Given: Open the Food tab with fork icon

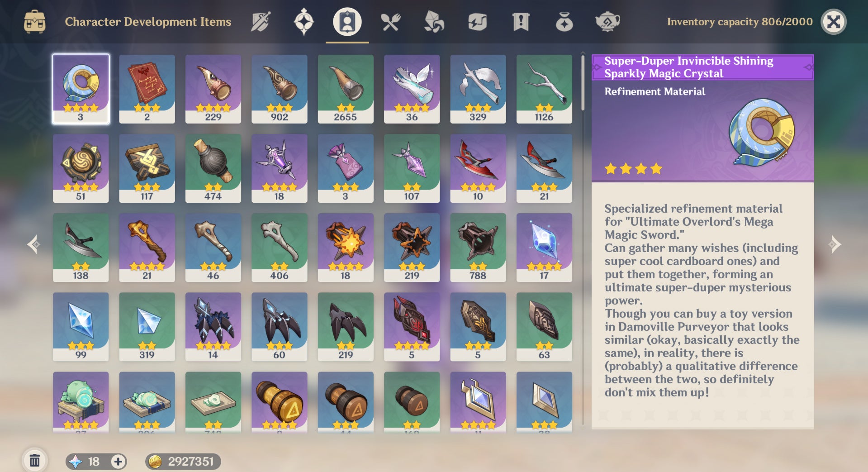Looking at the screenshot, I should tap(390, 22).
